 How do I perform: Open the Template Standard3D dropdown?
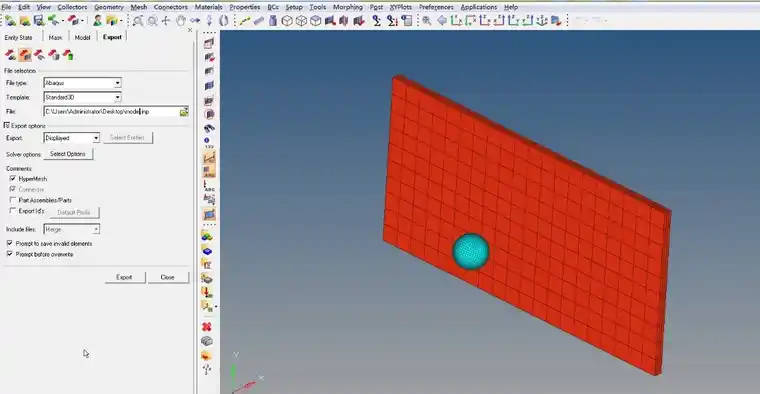117,97
